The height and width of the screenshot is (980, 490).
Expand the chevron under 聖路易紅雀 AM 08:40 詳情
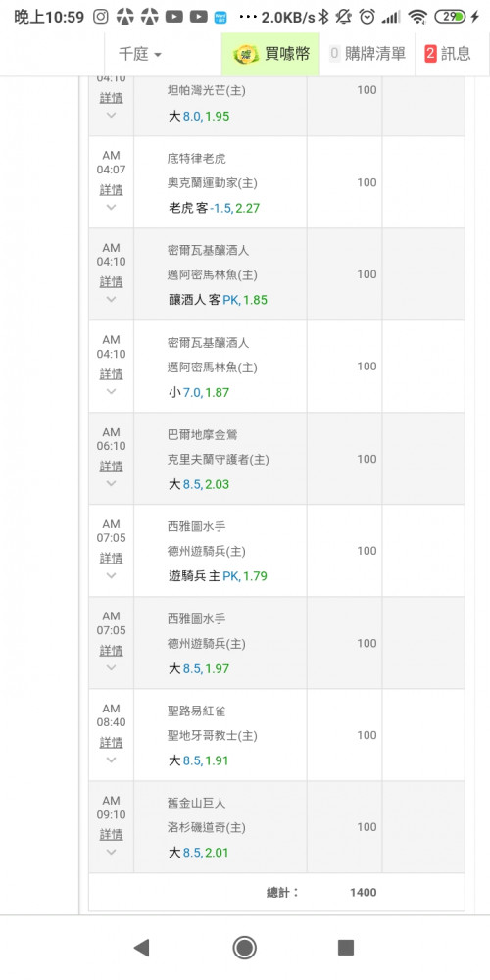pos(112,759)
